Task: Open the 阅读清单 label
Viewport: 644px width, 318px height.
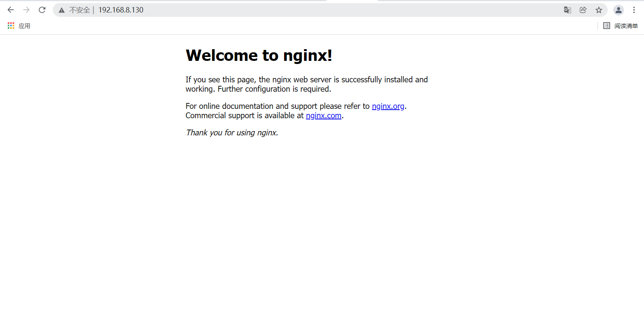Action: (626, 26)
